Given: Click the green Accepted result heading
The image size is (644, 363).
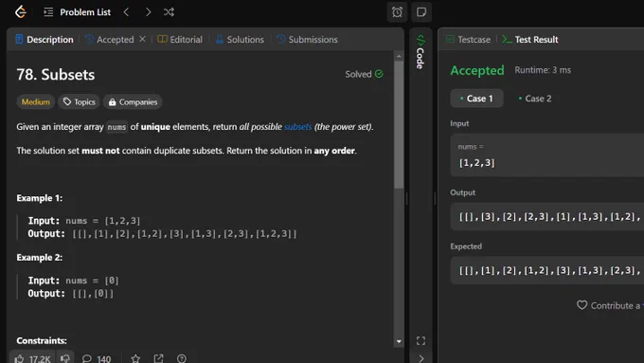Looking at the screenshot, I should point(476,70).
